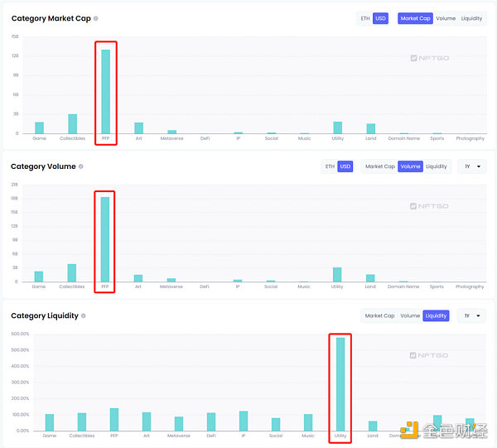Click '600.00%' axis value in Liquidity chart
The image size is (497, 448).
pyautogui.click(x=20, y=334)
